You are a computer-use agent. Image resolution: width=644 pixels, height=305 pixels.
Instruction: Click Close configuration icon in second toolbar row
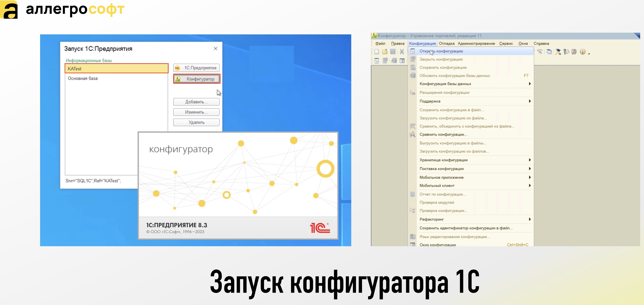coord(385,60)
